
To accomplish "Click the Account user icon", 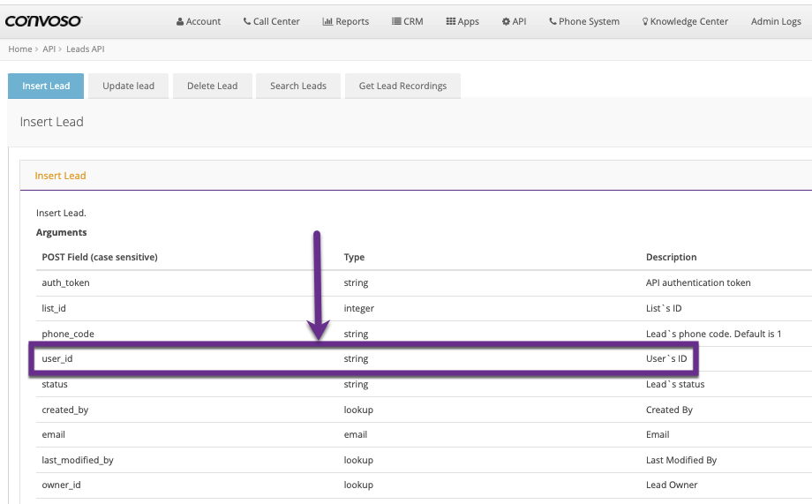I will (181, 21).
